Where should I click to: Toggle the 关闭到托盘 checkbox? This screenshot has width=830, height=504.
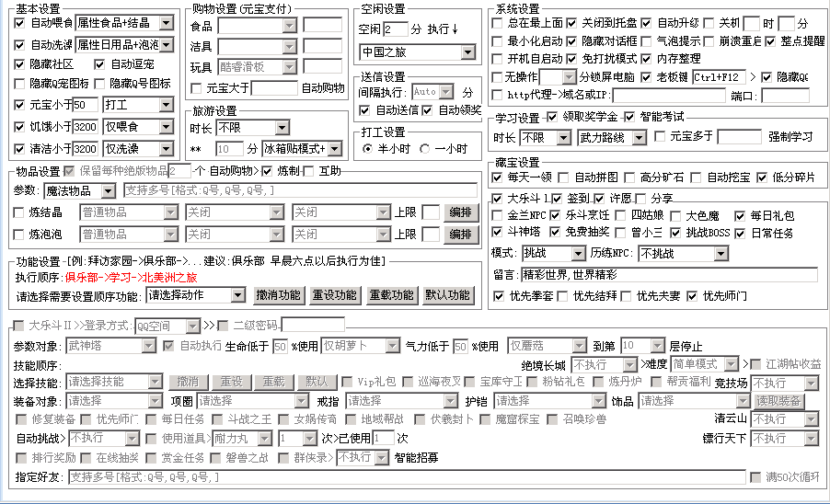point(571,23)
